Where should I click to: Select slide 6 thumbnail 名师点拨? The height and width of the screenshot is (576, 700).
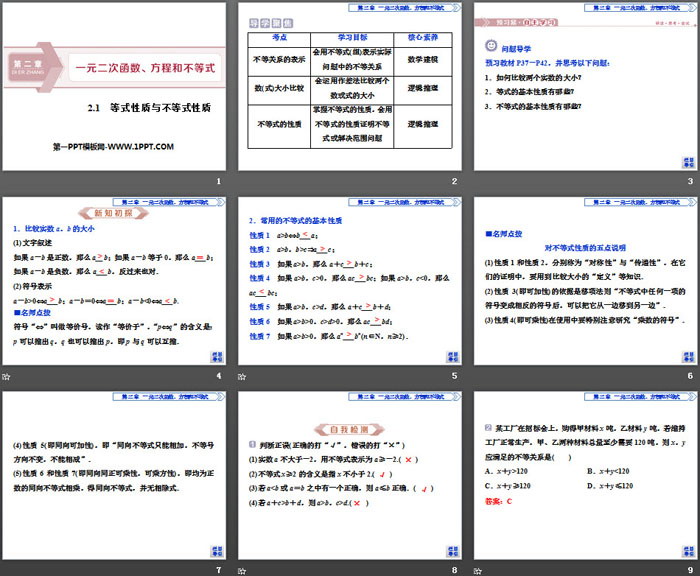pyautogui.click(x=585, y=281)
